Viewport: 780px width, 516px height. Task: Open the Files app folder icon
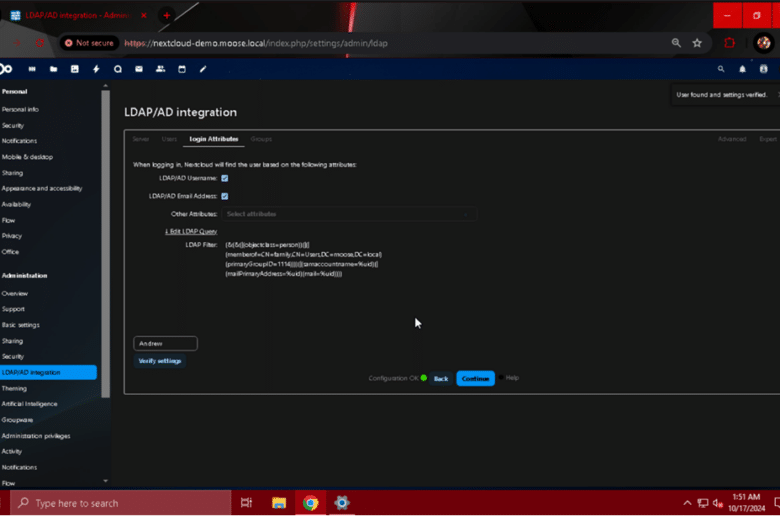click(x=53, y=69)
